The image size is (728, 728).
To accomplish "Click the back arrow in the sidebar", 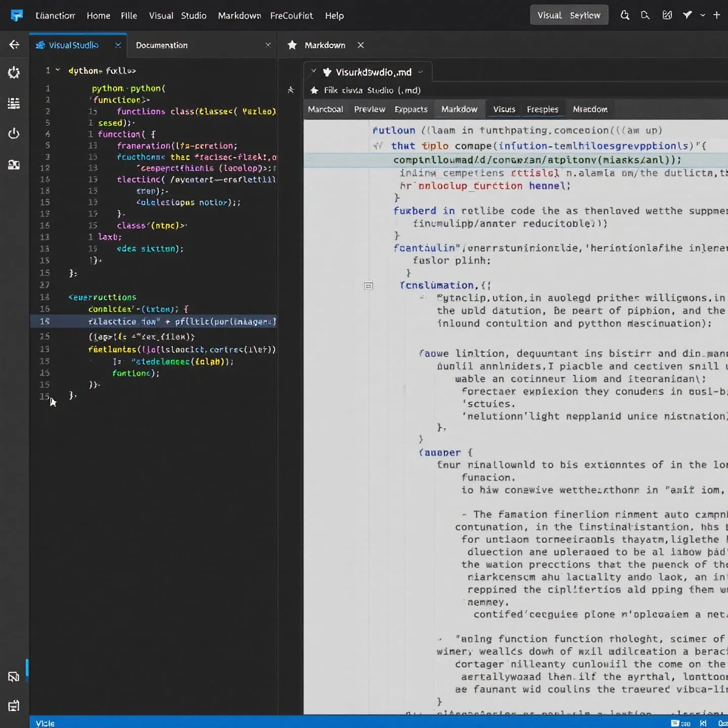I will (x=14, y=45).
